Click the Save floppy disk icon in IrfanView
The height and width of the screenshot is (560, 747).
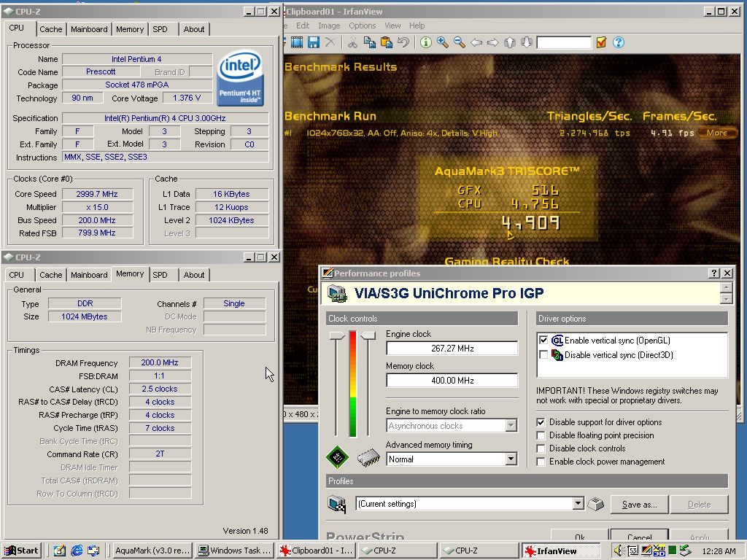tap(314, 42)
